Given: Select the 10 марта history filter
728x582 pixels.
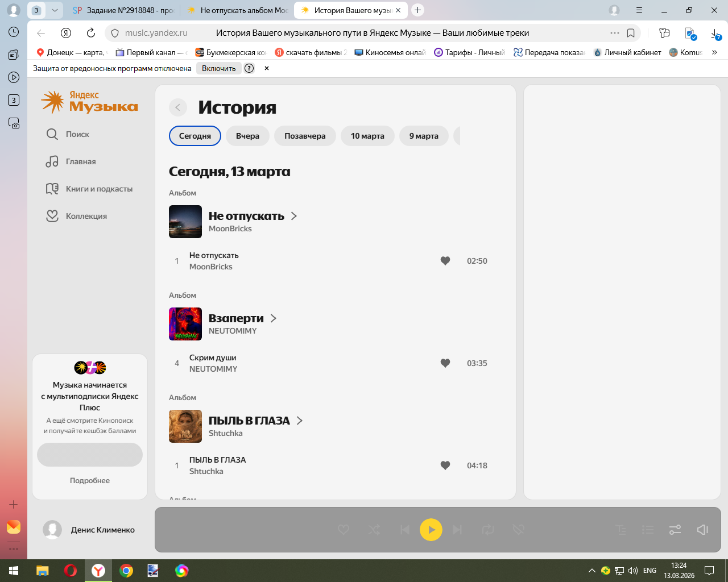Looking at the screenshot, I should point(367,136).
